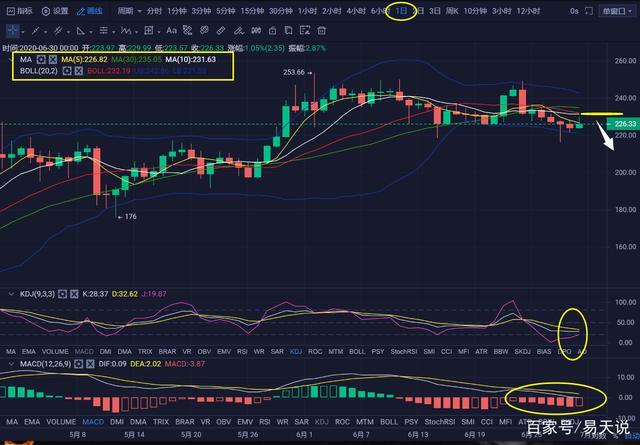Viewport: 640px width, 445px height.
Task: Select the trend line drawing tool
Action: coord(36,30)
